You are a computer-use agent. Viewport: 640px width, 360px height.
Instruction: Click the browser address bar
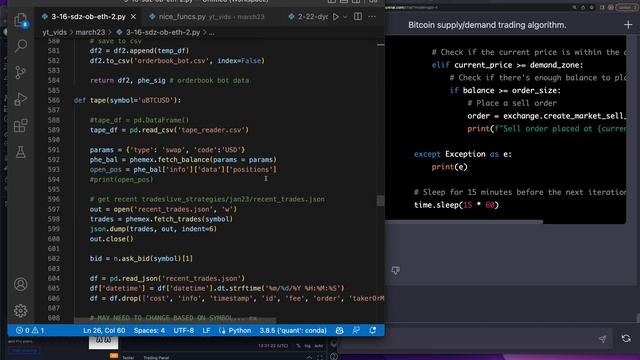tap(478, 7)
